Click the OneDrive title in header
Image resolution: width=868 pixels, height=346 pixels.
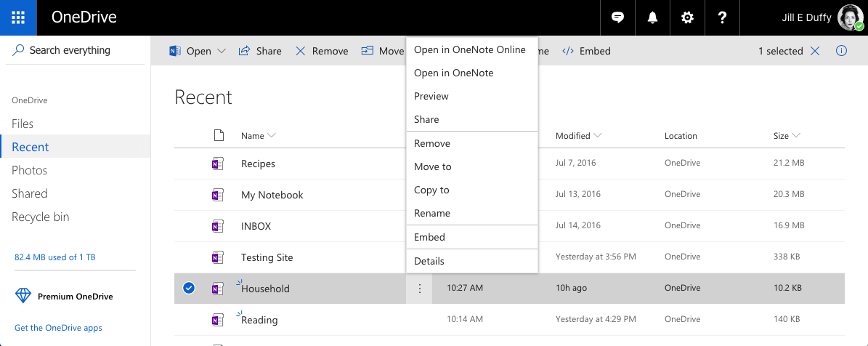click(84, 17)
